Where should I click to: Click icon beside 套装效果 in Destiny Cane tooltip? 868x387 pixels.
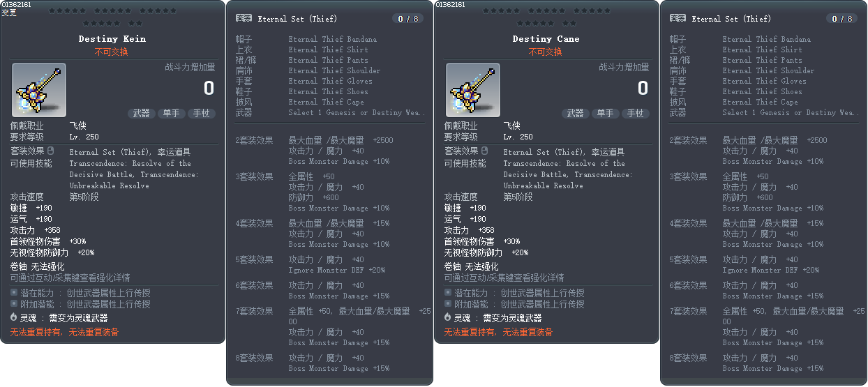click(484, 151)
